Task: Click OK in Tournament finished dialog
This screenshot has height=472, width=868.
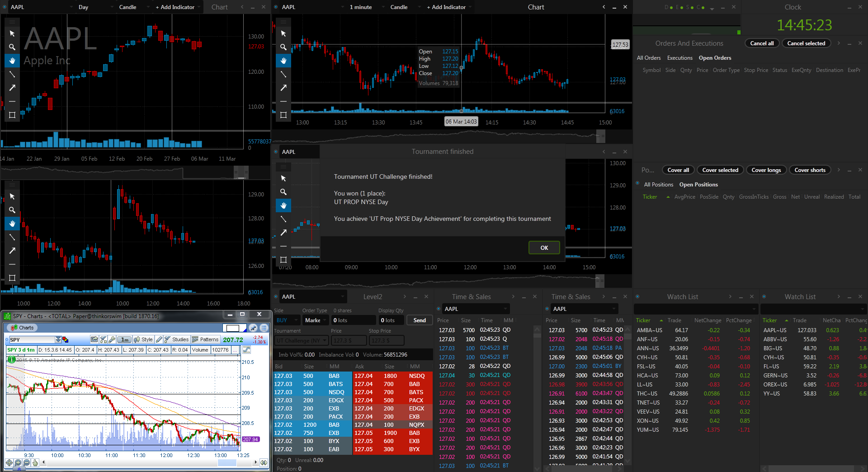Action: point(544,248)
